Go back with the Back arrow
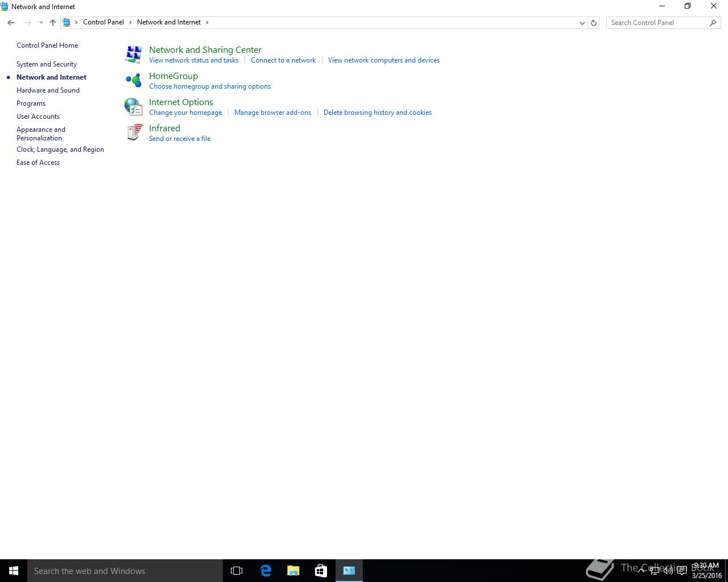The width and height of the screenshot is (728, 582). click(x=11, y=23)
